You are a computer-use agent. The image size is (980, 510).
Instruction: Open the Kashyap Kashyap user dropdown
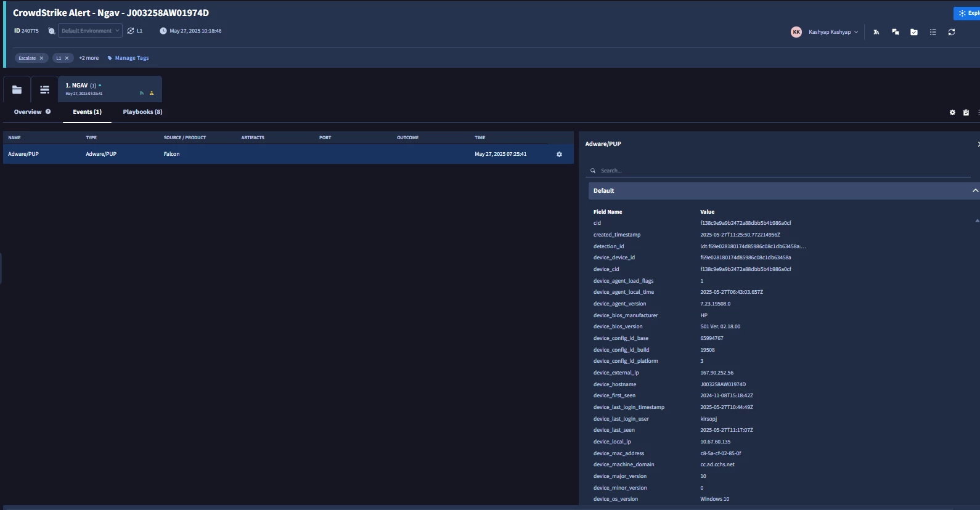coord(833,32)
